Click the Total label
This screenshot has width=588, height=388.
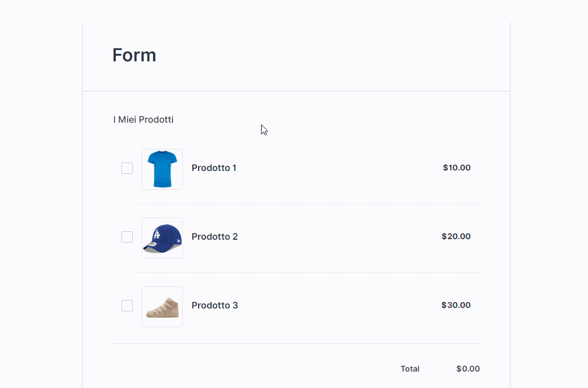410,369
